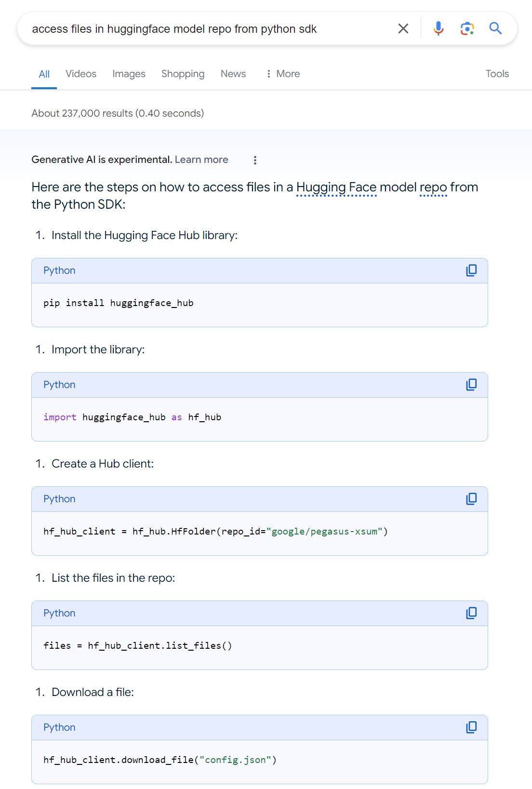Start voice search with the microphone icon
Screen dimensions: 532x789
click(438, 29)
